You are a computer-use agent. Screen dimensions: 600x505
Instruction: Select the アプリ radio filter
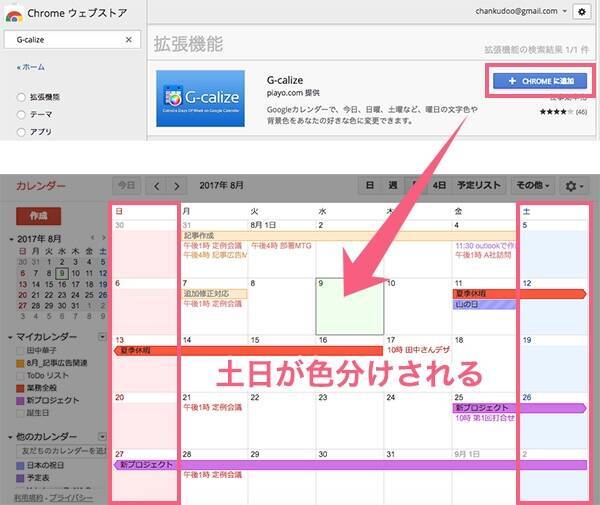click(21, 132)
